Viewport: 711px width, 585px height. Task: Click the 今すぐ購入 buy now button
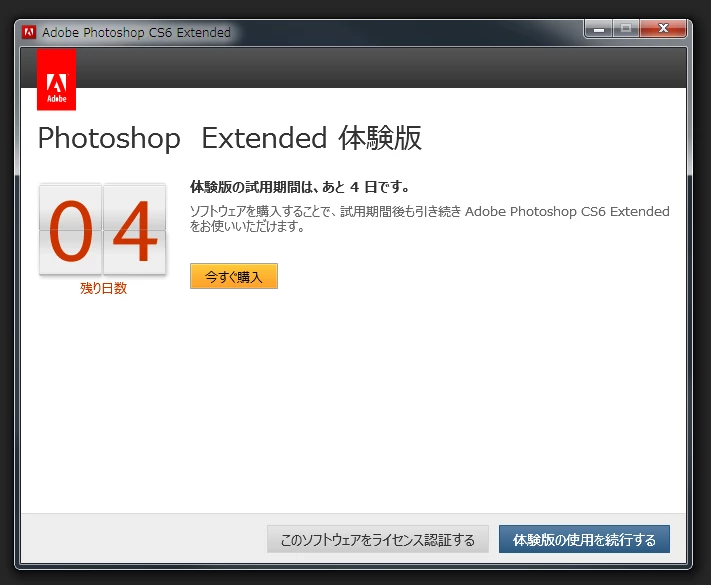234,276
